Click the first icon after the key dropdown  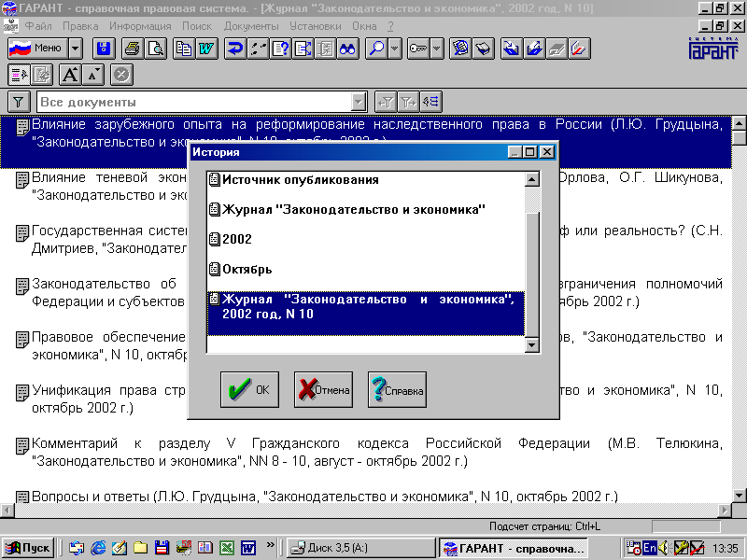460,49
